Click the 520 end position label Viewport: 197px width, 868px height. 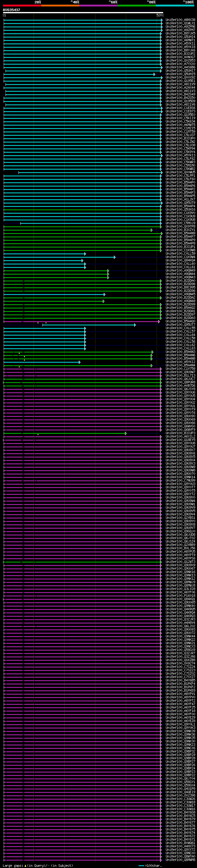click(x=159, y=15)
